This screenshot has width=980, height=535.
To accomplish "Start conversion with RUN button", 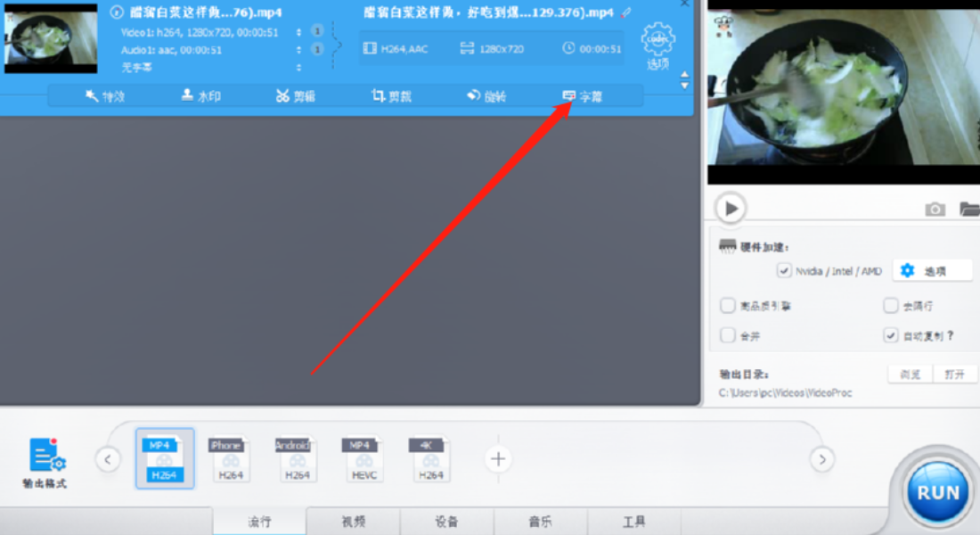I will point(937,492).
